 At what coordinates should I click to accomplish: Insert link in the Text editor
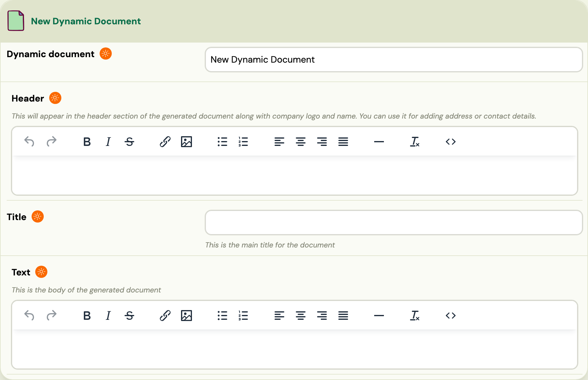pyautogui.click(x=165, y=316)
